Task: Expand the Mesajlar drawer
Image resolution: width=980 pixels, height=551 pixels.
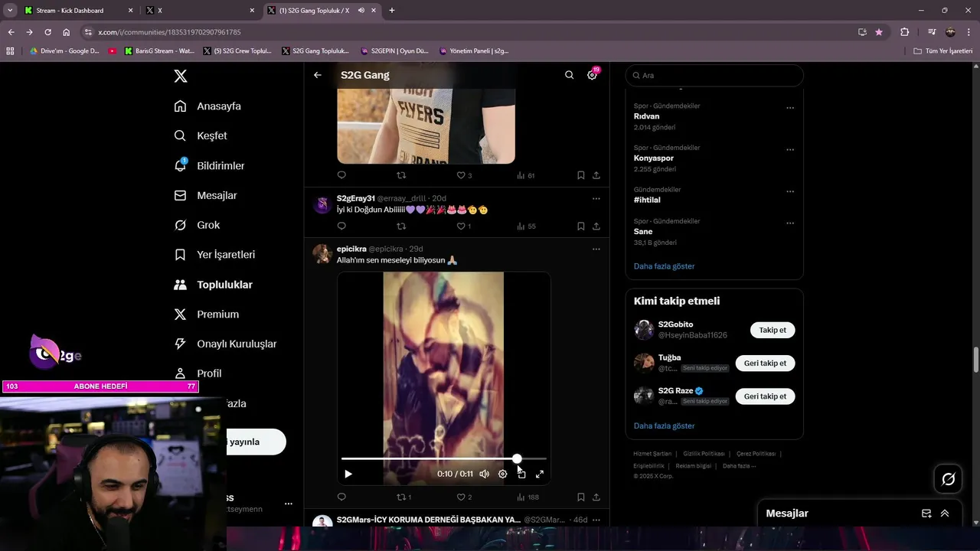Action: [945, 514]
